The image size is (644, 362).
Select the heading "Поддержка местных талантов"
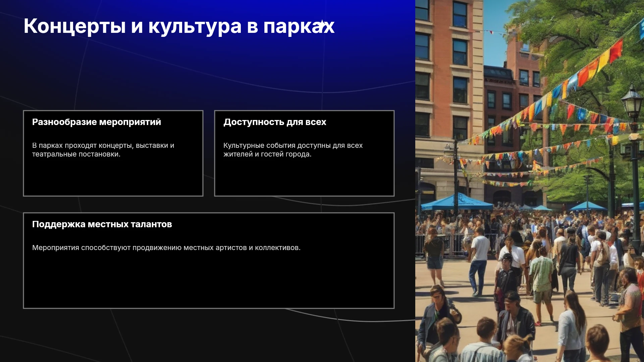coord(102,224)
